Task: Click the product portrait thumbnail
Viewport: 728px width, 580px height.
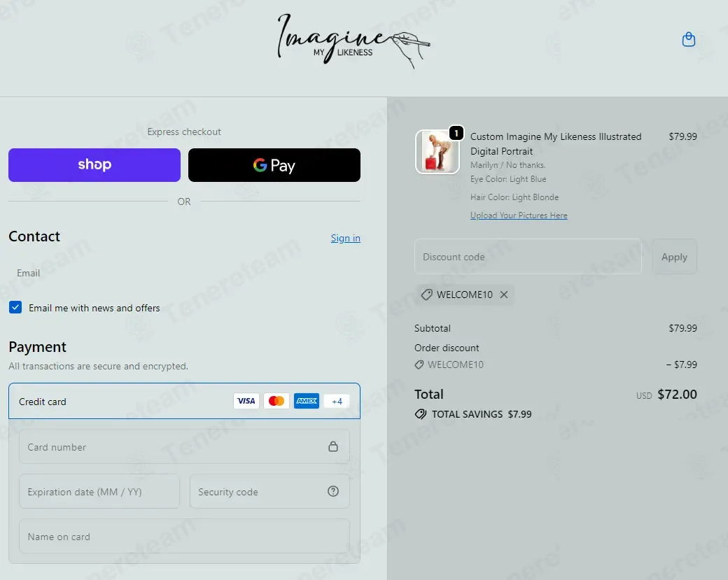Action: [437, 152]
